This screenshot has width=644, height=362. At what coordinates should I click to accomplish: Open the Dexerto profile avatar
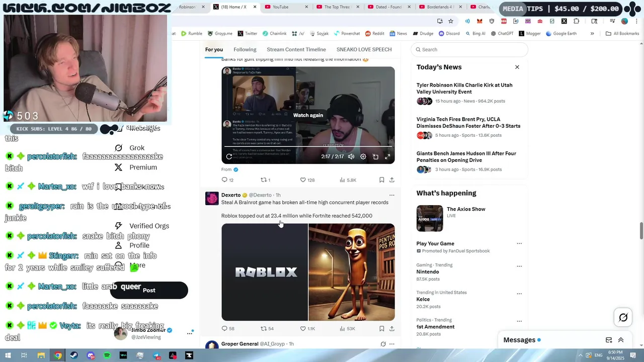212,198
